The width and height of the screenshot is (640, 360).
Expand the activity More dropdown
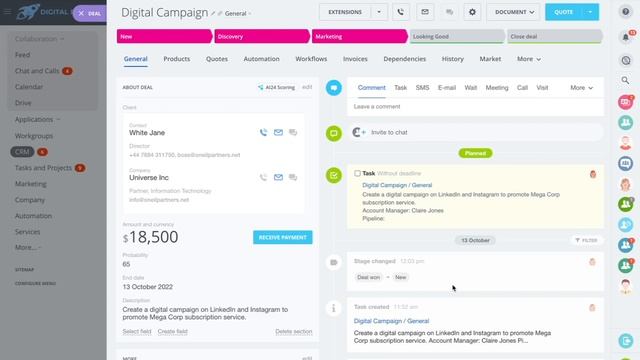coord(581,88)
